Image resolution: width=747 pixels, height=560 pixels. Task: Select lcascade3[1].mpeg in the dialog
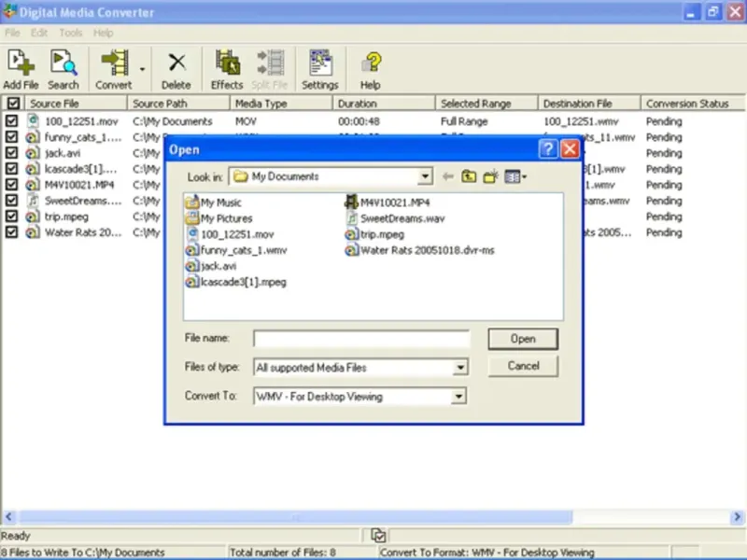(236, 282)
